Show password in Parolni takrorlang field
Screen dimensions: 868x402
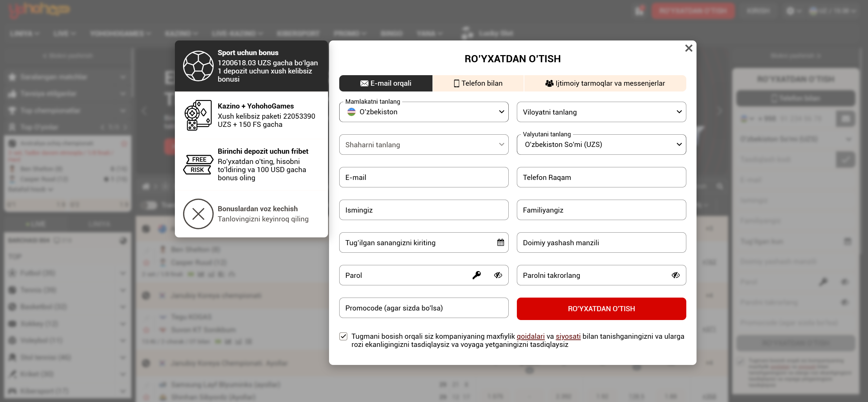675,275
